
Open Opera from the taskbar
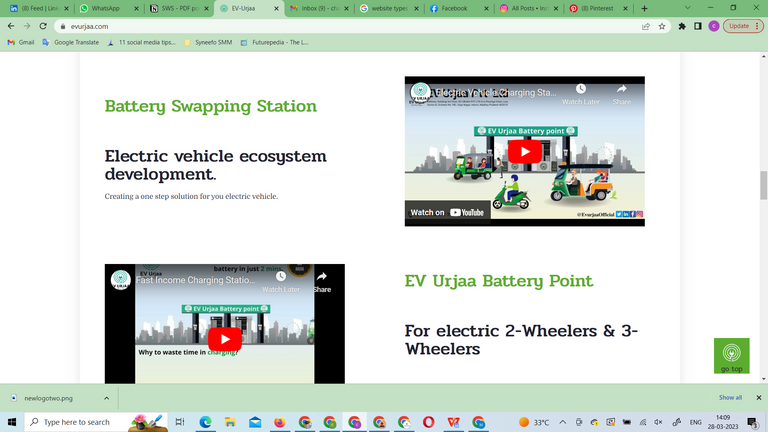(x=429, y=422)
